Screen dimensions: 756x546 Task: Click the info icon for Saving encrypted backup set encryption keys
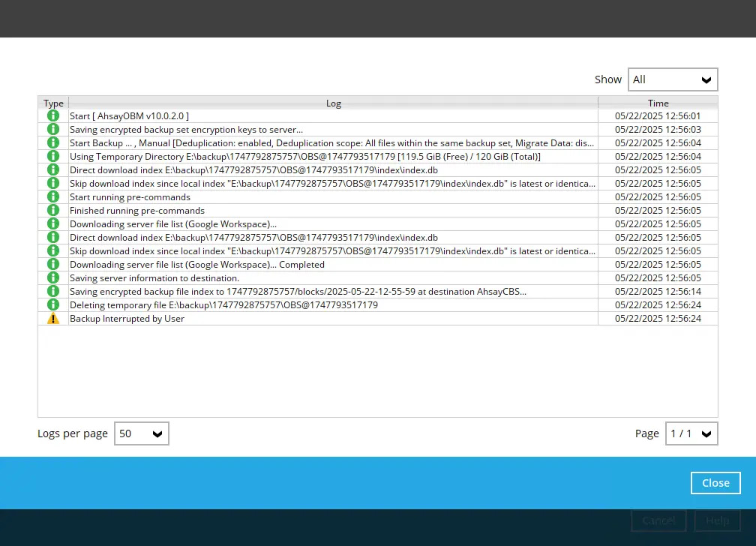click(53, 129)
